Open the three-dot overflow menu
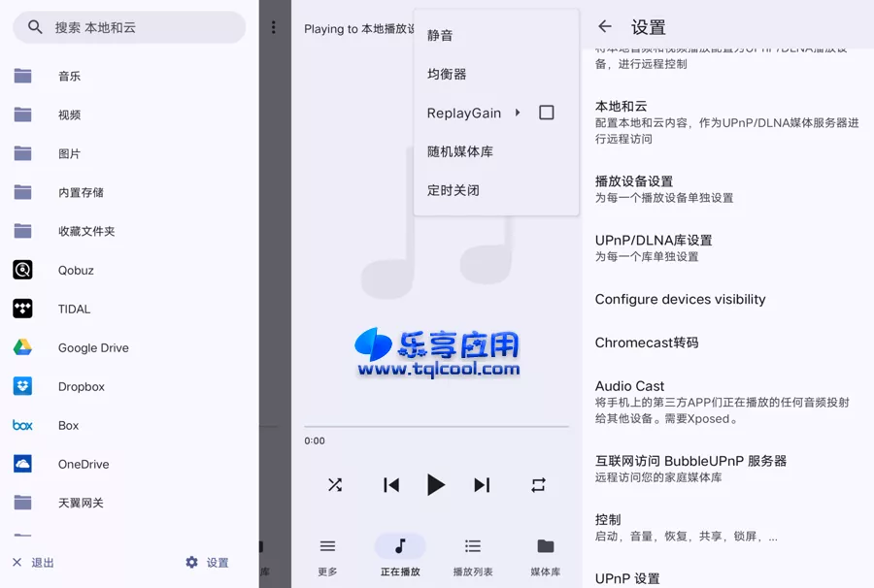The image size is (874, 588). [275, 27]
